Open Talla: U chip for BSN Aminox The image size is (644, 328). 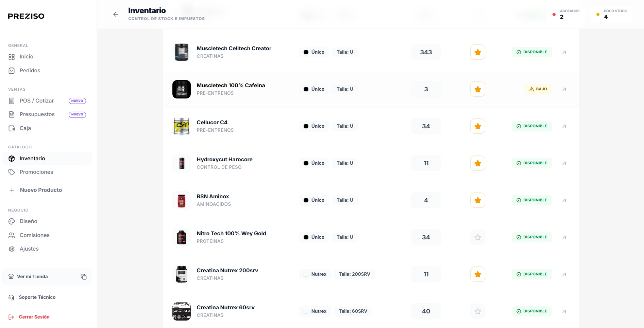(345, 200)
